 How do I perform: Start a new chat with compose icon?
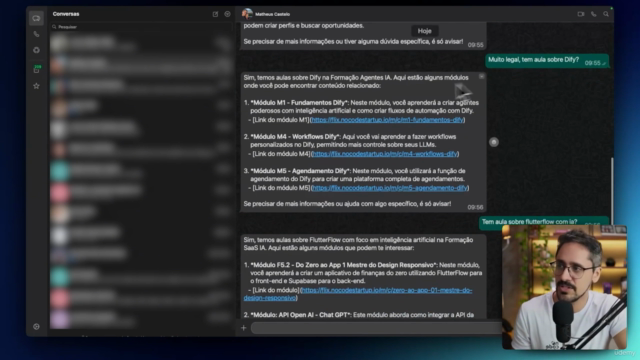tap(216, 14)
